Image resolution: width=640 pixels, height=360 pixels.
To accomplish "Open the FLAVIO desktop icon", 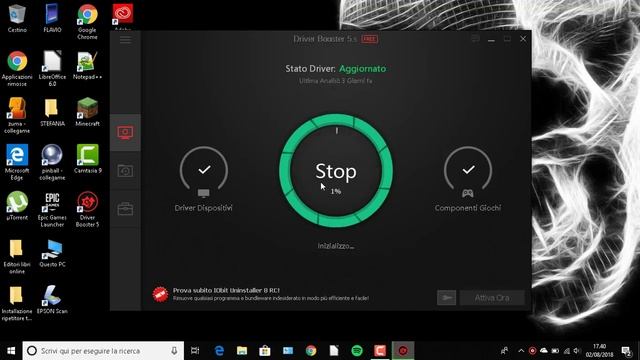I will [x=52, y=18].
